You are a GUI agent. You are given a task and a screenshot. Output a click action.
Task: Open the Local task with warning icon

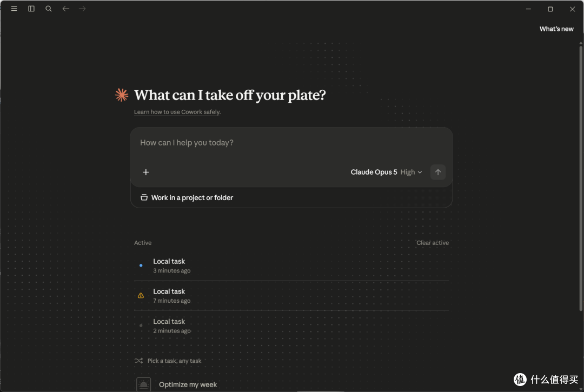[291, 296]
